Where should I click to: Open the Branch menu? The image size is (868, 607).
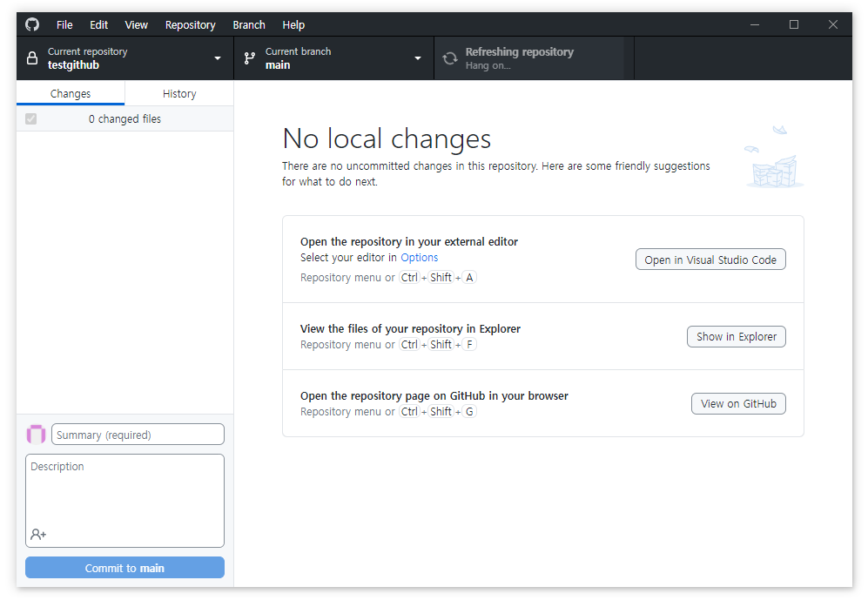248,25
